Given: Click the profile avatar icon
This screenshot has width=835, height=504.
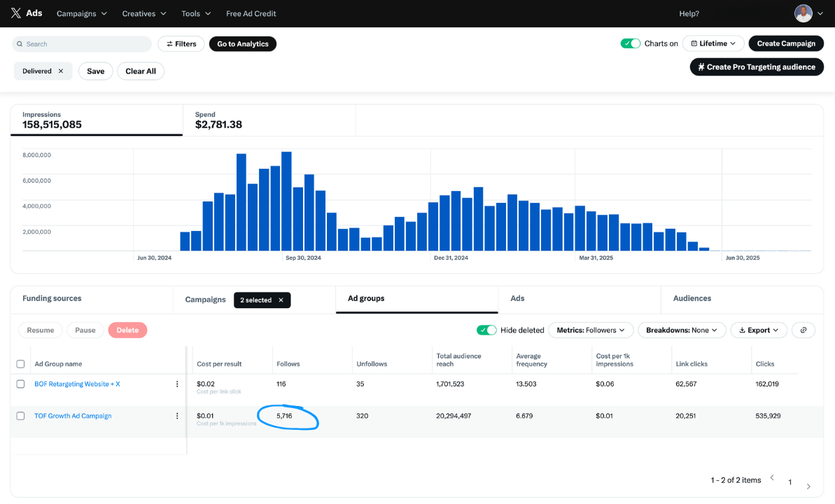Looking at the screenshot, I should click(804, 13).
